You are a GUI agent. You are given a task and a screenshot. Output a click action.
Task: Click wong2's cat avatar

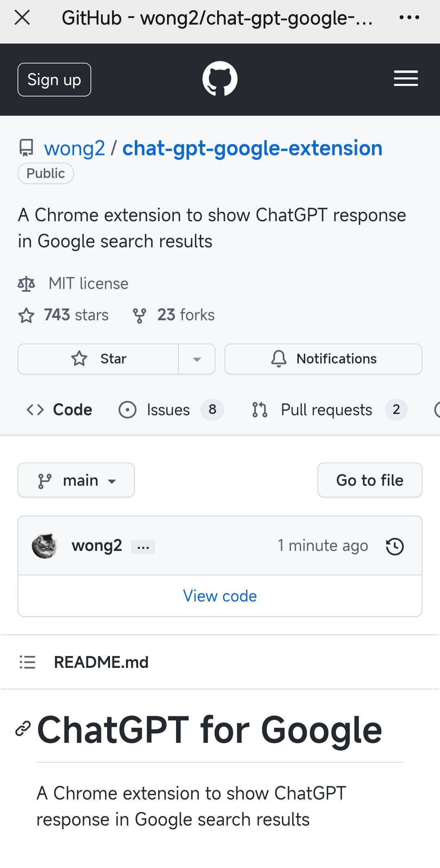[x=44, y=546]
